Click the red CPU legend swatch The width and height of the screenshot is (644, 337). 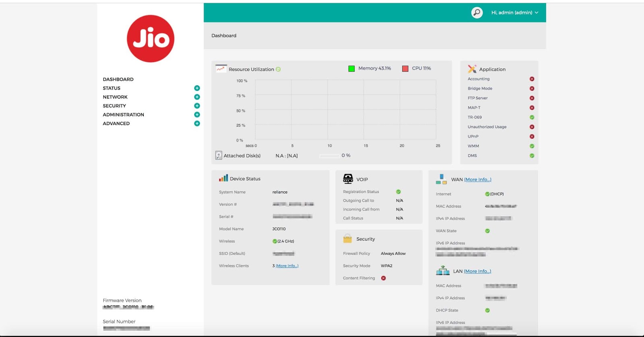[x=405, y=68]
